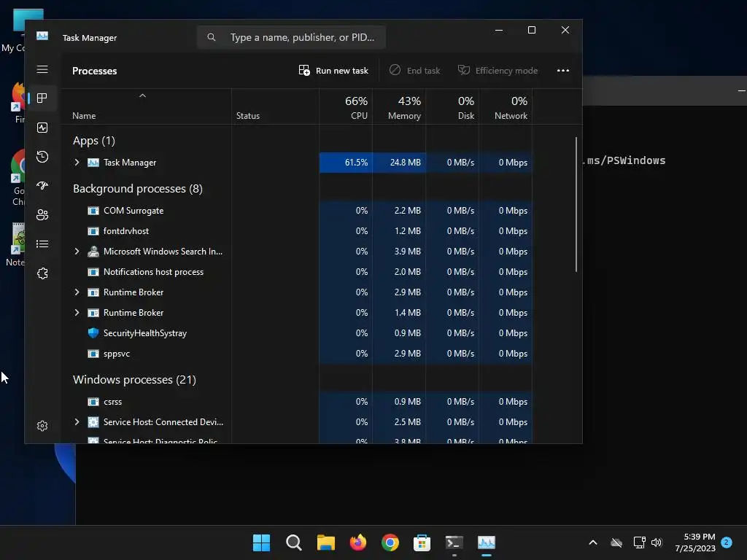Open the App history sidebar page
This screenshot has width=747, height=560.
[x=42, y=157]
